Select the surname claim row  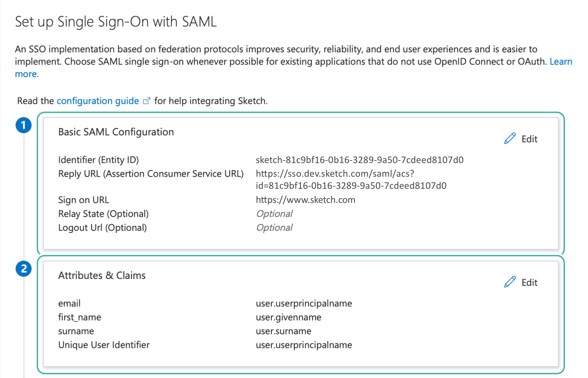tap(76, 331)
